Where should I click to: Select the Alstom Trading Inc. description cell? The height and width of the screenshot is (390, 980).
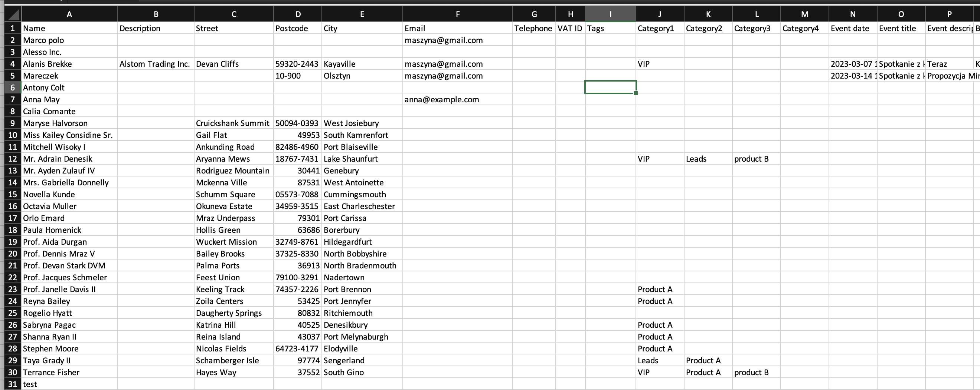pos(156,64)
